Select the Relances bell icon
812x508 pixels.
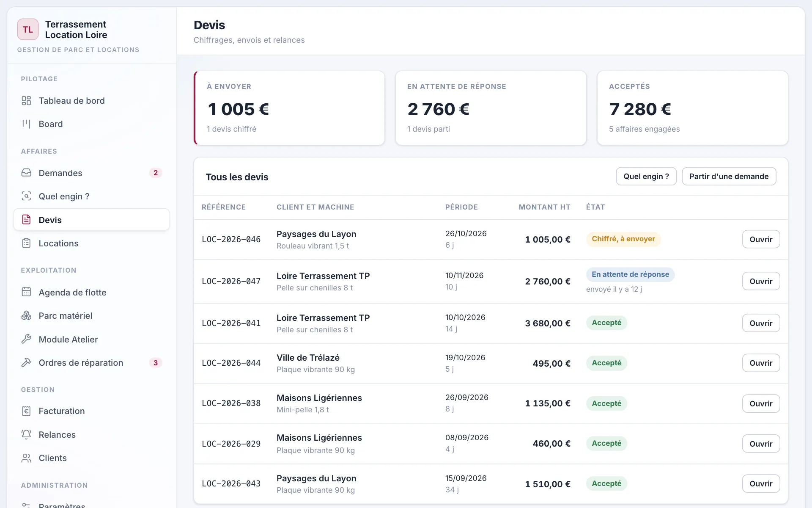point(26,434)
